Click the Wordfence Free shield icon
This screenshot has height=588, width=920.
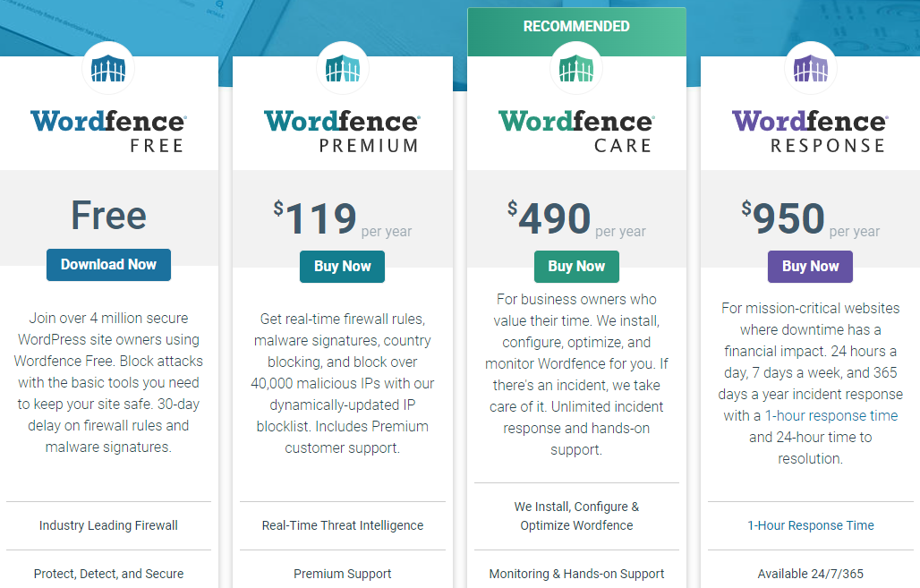point(108,67)
